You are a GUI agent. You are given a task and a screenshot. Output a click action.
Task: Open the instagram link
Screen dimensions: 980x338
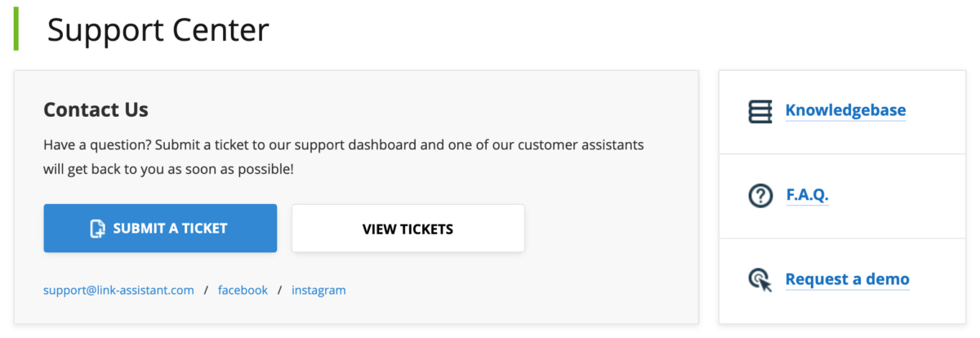[318, 290]
